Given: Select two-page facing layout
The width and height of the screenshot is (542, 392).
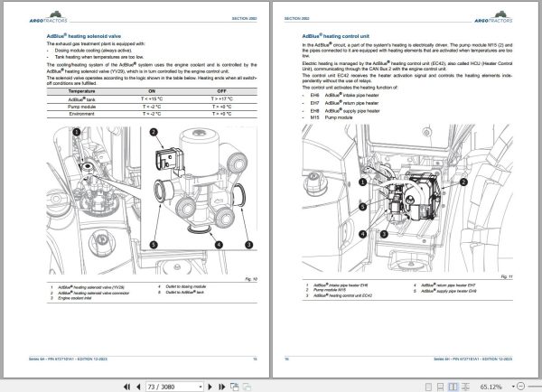Looking at the screenshot, I should 453,387.
